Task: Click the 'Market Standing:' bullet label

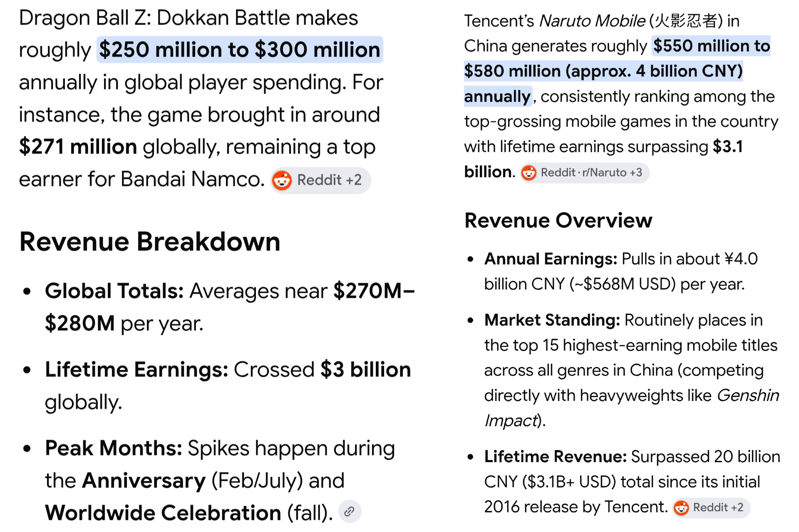Action: pyautogui.click(x=552, y=320)
